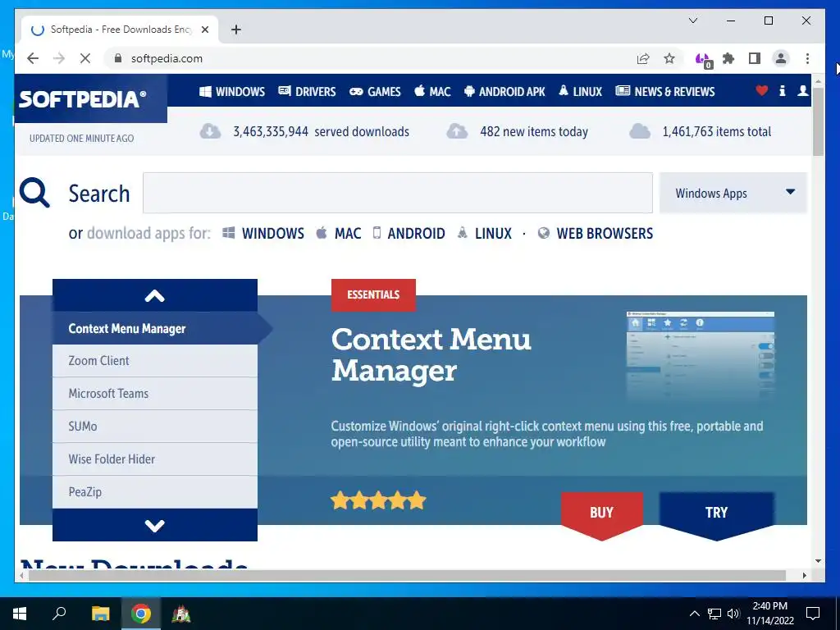Click the share page icon in address bar
The image size is (840, 630).
tap(643, 58)
